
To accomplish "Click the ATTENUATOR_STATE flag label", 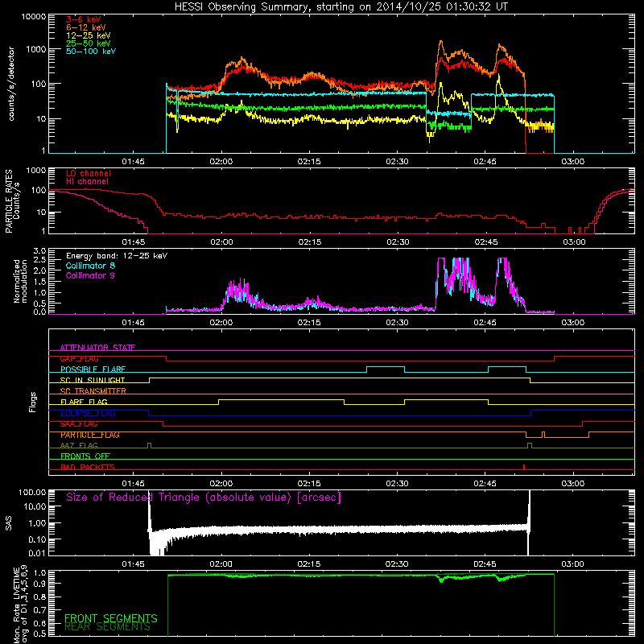I will [x=97, y=348].
